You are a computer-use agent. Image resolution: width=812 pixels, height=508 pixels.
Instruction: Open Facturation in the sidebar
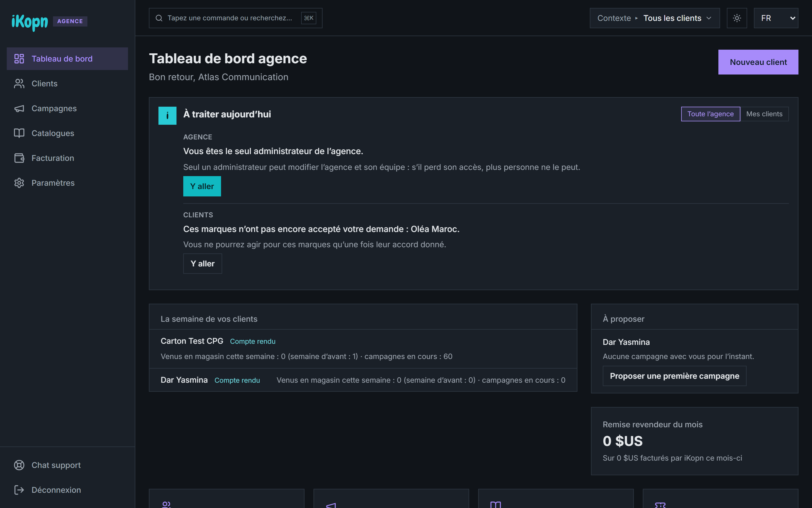coord(67,158)
